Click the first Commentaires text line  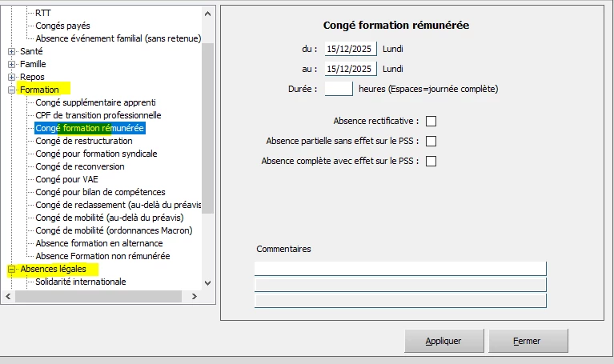click(x=400, y=268)
